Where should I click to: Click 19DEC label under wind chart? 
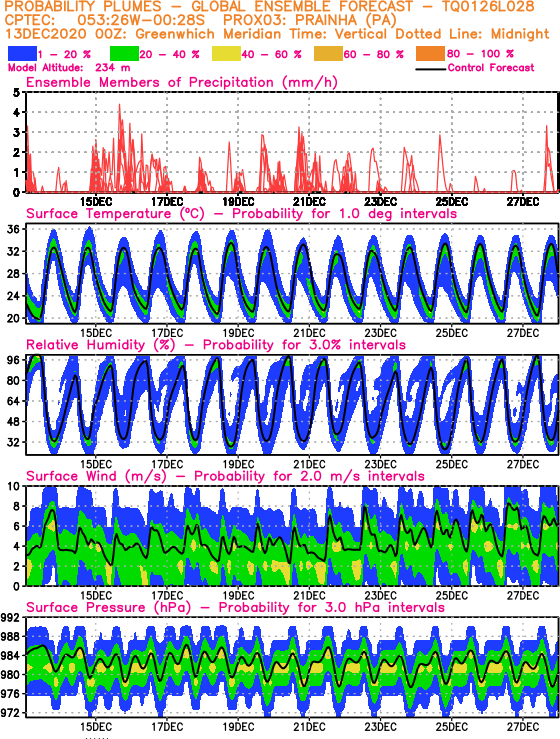[x=238, y=595]
